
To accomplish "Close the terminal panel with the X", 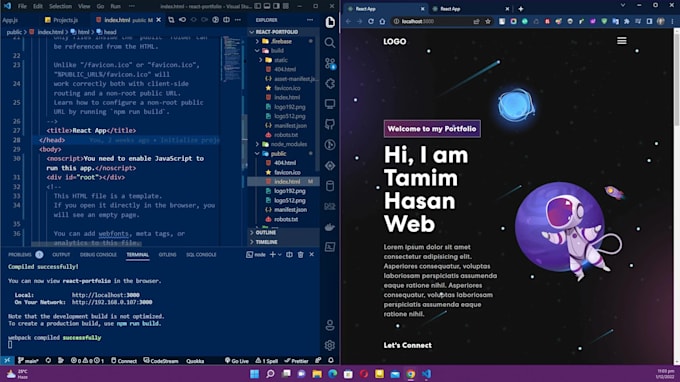I will coord(312,255).
